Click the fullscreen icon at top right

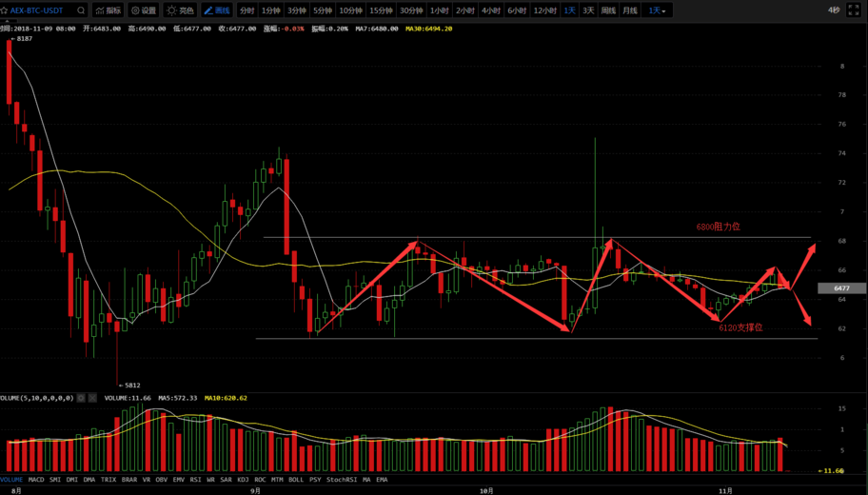coord(853,10)
